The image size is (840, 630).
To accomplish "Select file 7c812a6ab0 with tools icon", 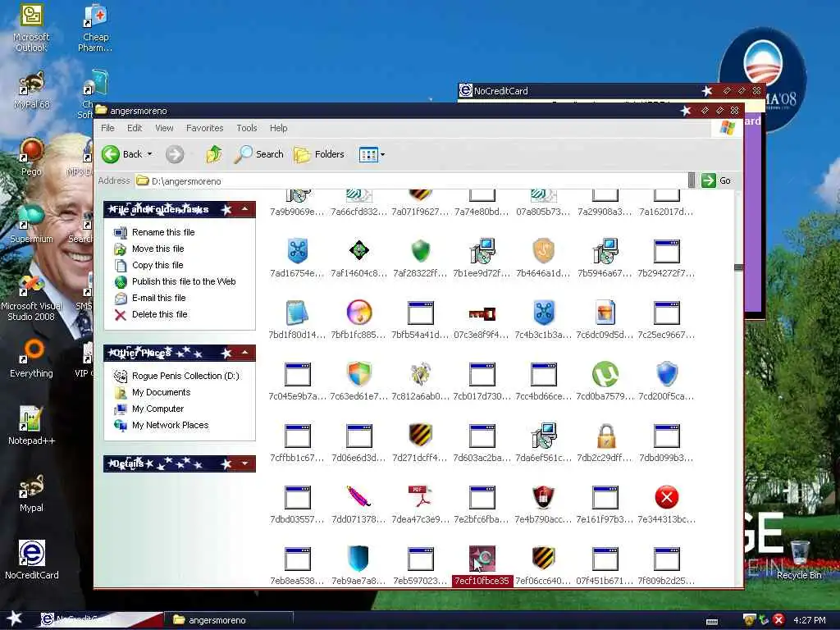I will [421, 381].
